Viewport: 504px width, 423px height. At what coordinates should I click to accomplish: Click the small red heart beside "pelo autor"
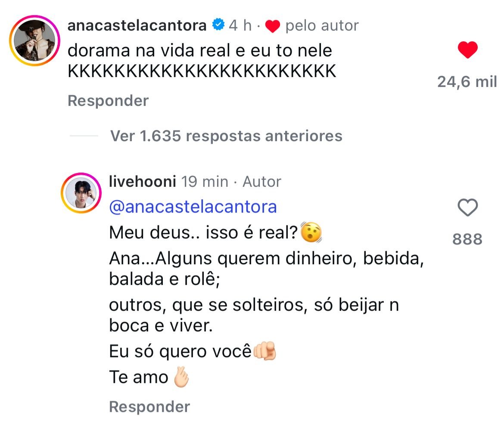pyautogui.click(x=273, y=27)
